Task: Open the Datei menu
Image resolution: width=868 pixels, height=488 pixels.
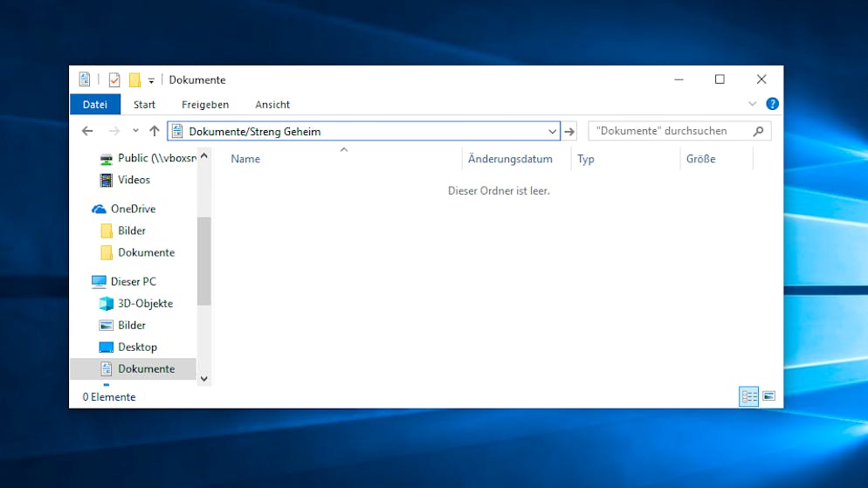Action: click(95, 105)
